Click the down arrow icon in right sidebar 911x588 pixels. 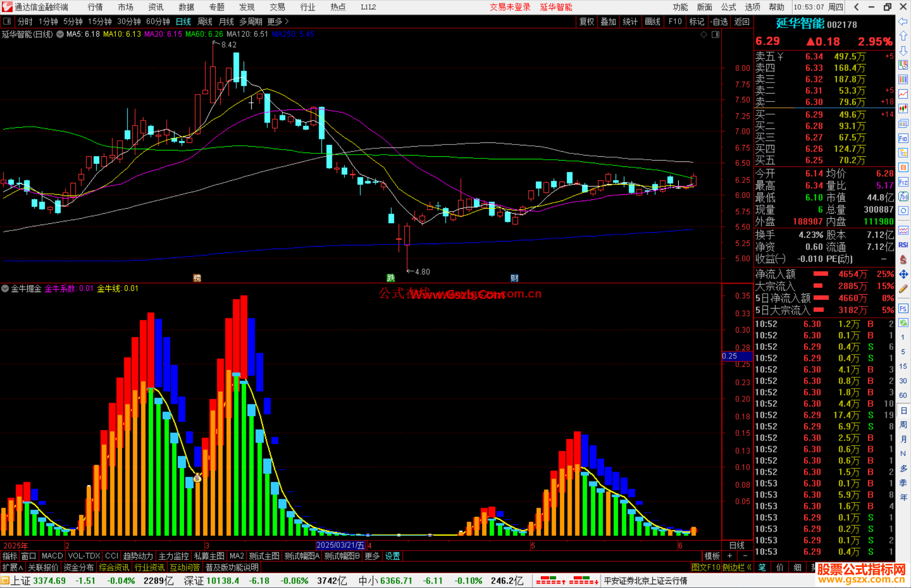tap(903, 51)
